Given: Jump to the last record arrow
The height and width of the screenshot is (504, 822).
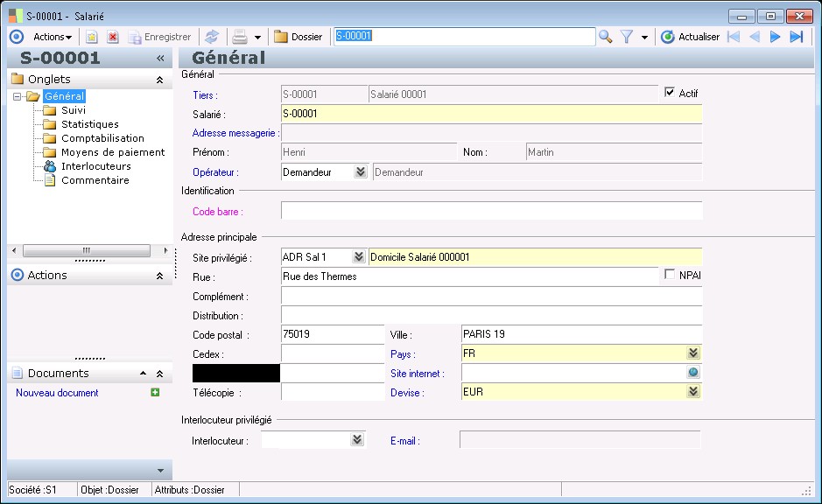Looking at the screenshot, I should click(796, 37).
